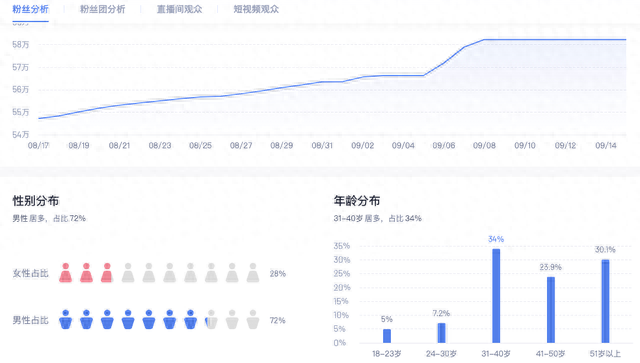This screenshot has width=640, height=363.
Task: Click the 男性居多，占比72% subtitle
Action: 49,218
